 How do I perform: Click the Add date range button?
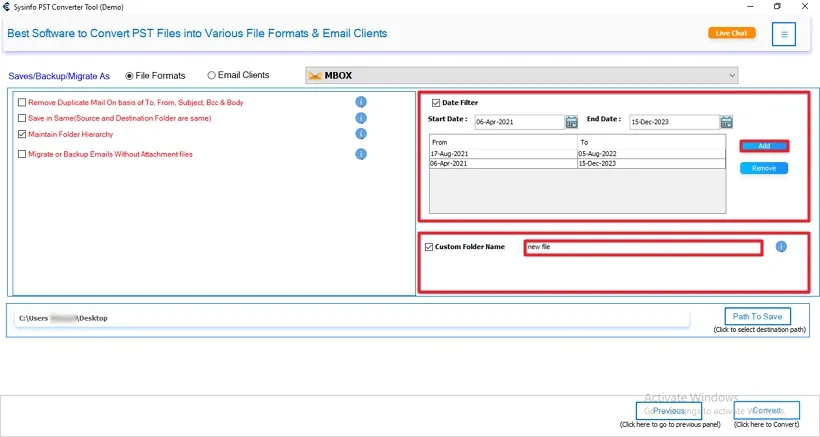[764, 146]
